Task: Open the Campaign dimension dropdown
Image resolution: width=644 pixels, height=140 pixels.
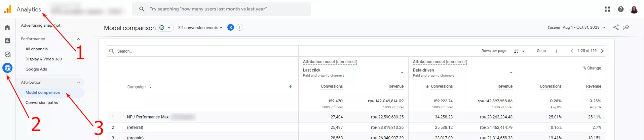Action: [139, 87]
